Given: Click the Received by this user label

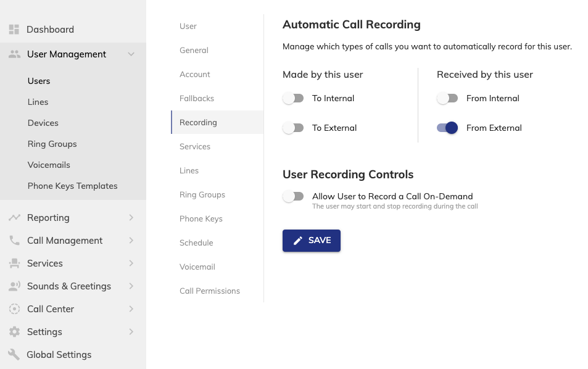Looking at the screenshot, I should pyautogui.click(x=484, y=75).
